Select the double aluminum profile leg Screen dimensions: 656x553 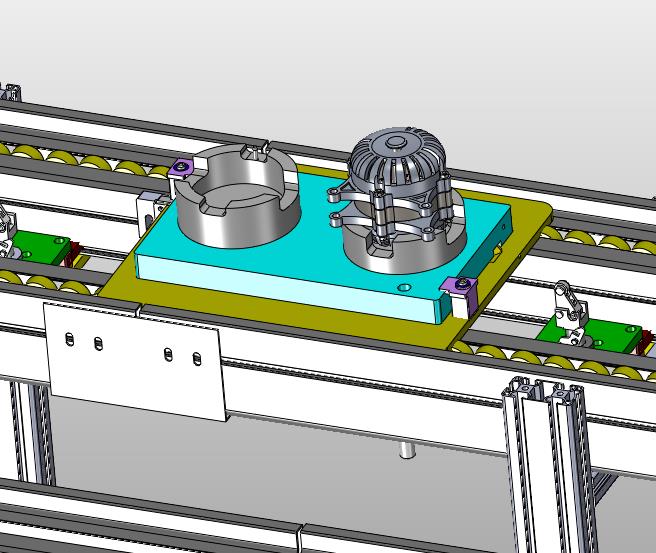(x=548, y=464)
